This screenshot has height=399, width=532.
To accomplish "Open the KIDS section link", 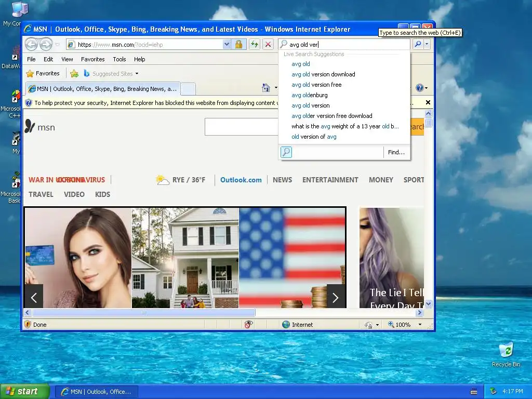I will (102, 194).
